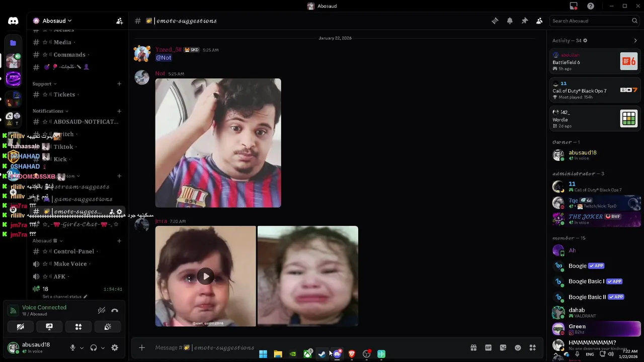Send a gift icon in chat bar

(x=473, y=347)
